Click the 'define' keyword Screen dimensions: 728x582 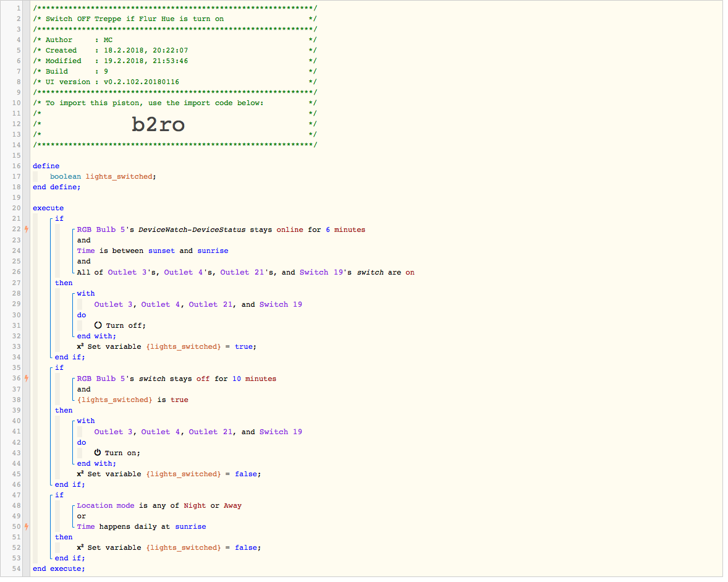(46, 166)
